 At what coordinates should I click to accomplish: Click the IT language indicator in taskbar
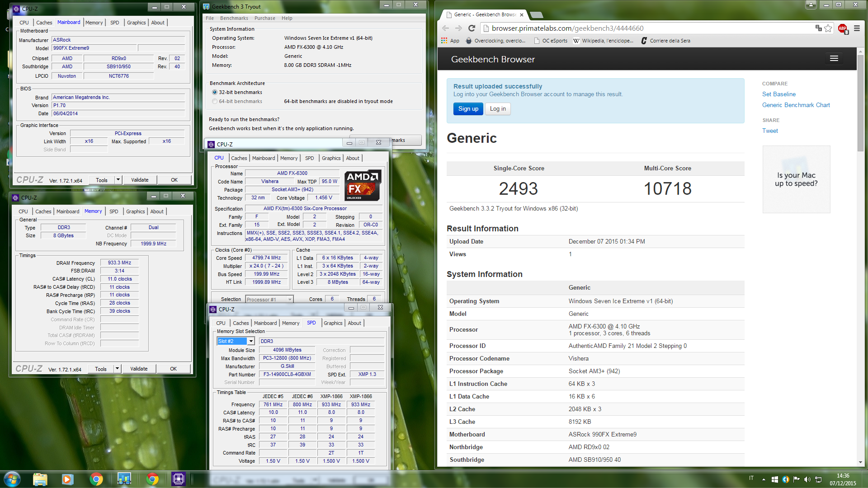[751, 478]
